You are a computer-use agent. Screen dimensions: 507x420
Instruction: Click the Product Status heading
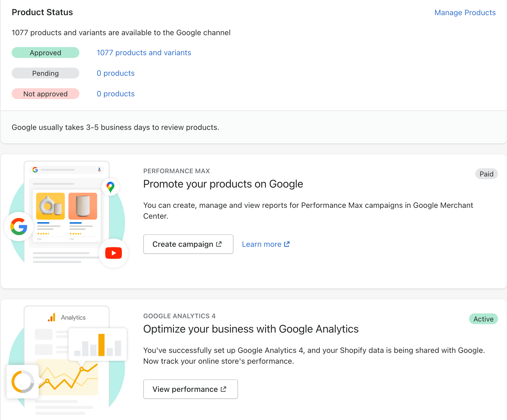[x=42, y=12]
